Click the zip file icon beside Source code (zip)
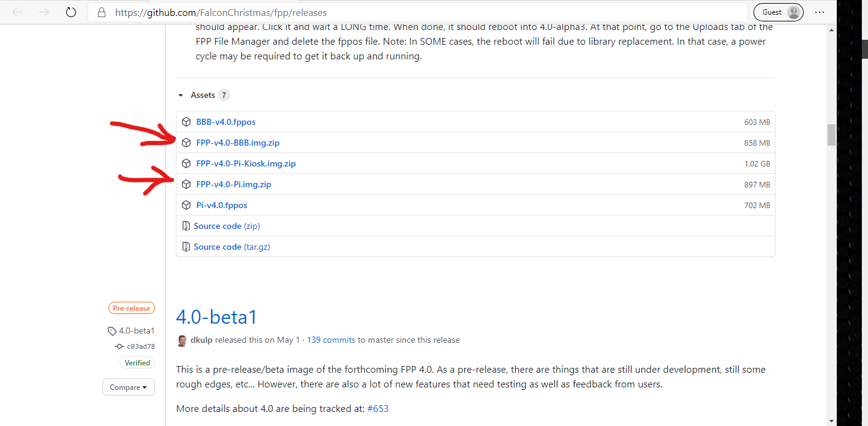This screenshot has width=868, height=426. point(186,226)
